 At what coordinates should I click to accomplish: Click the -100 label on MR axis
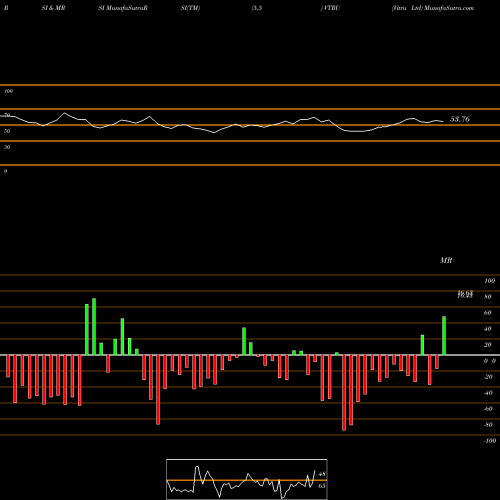490,441
